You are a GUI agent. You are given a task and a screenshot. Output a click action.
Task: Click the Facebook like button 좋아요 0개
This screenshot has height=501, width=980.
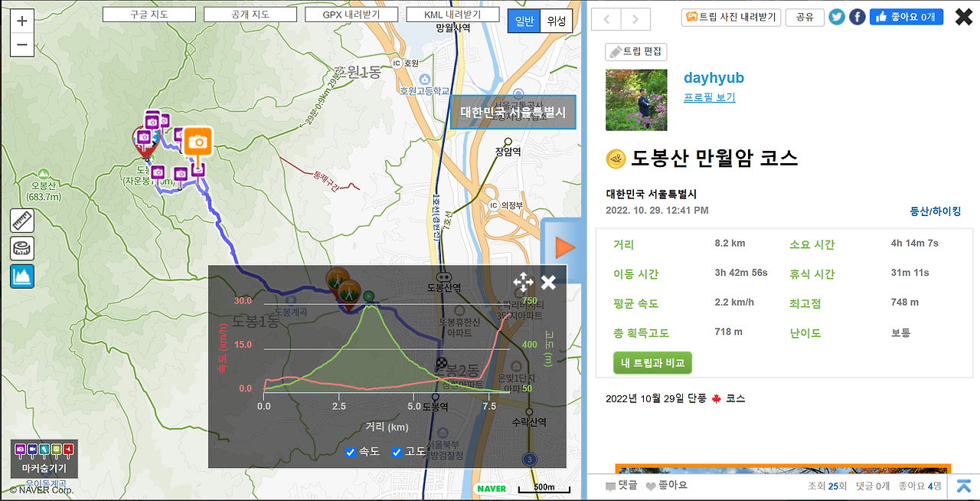[x=906, y=17]
